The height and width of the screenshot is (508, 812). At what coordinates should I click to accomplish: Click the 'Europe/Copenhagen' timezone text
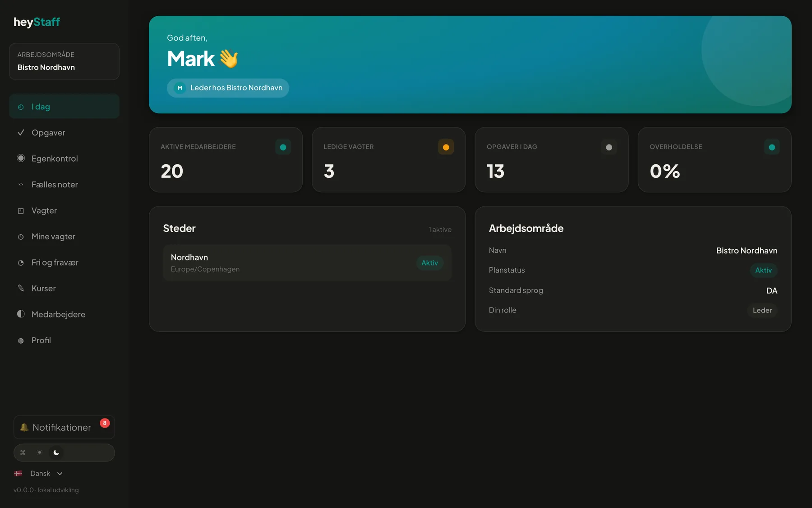pyautogui.click(x=205, y=269)
